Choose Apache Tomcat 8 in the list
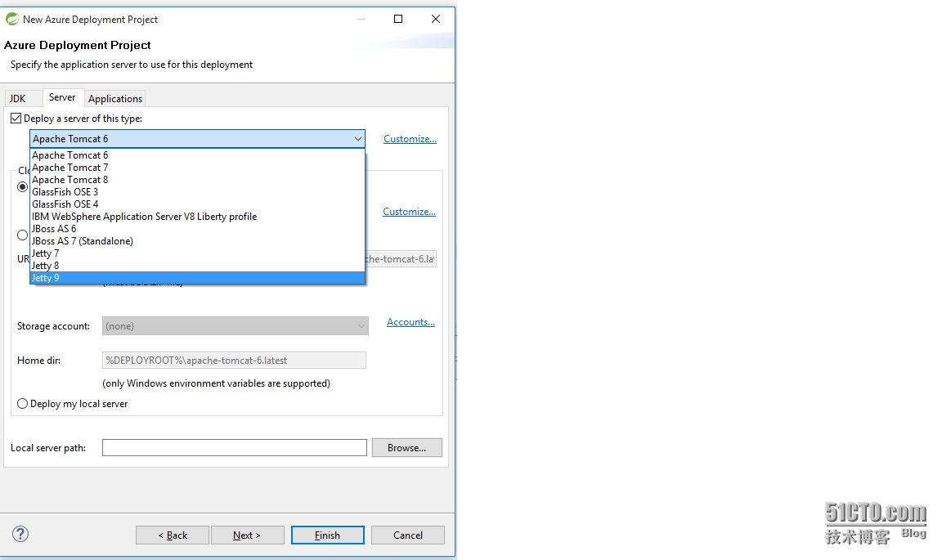 pos(197,180)
